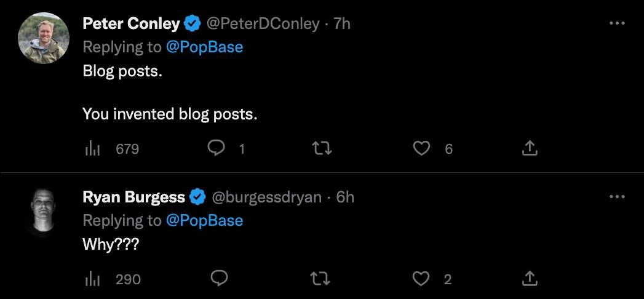The width and height of the screenshot is (644, 299).
Task: Retweet Ryan Burgess's "Why???" tweet
Action: (x=321, y=279)
